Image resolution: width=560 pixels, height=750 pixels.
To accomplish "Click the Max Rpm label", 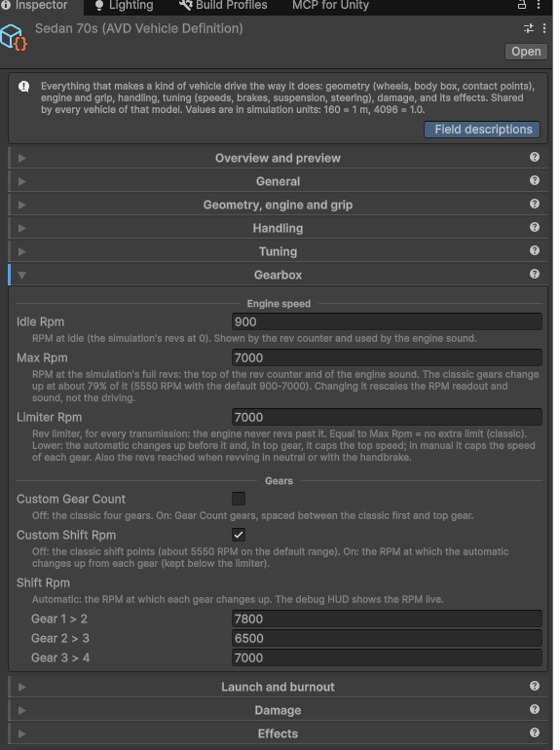I will point(42,357).
